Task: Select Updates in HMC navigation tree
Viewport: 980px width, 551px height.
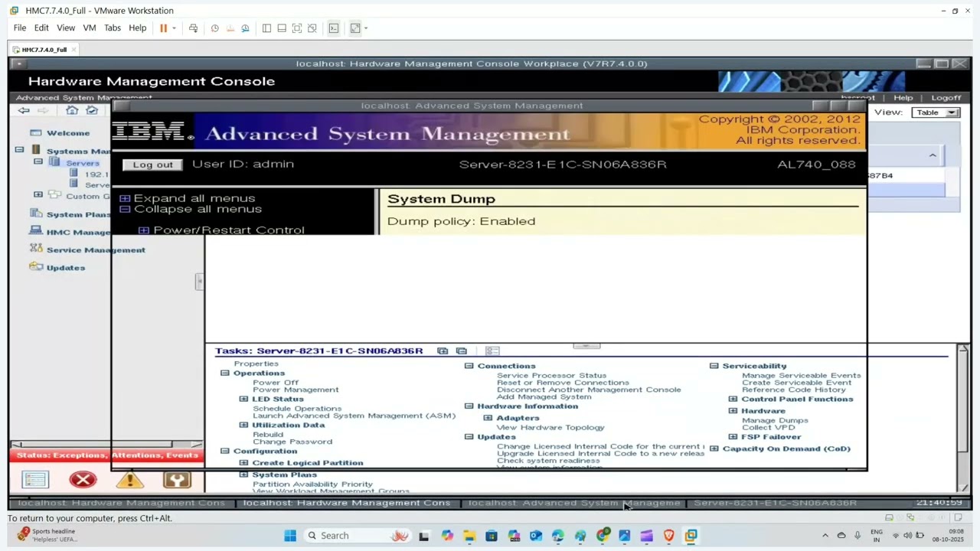Action: tap(66, 268)
